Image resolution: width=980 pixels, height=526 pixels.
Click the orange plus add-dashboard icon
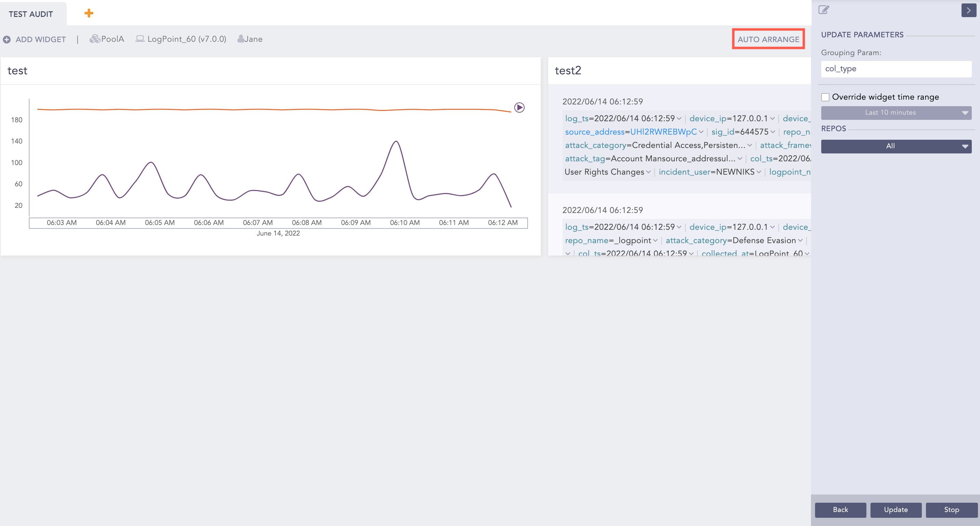coord(89,13)
